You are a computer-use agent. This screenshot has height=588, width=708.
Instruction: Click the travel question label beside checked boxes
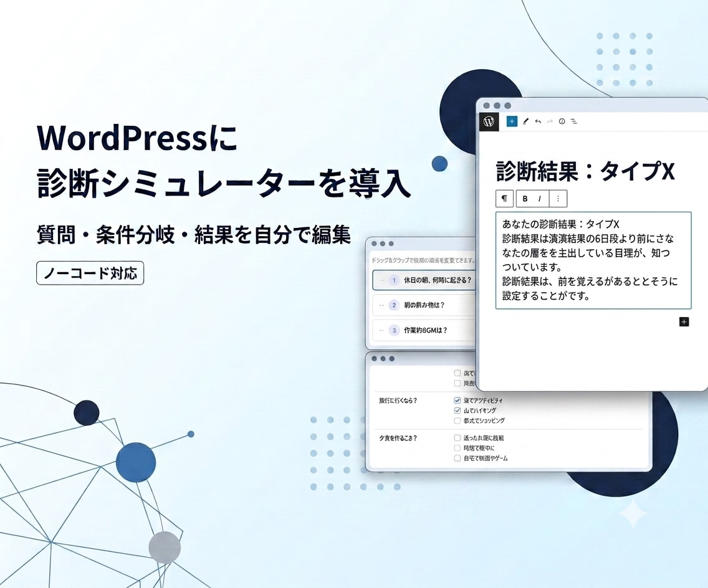pos(398,401)
